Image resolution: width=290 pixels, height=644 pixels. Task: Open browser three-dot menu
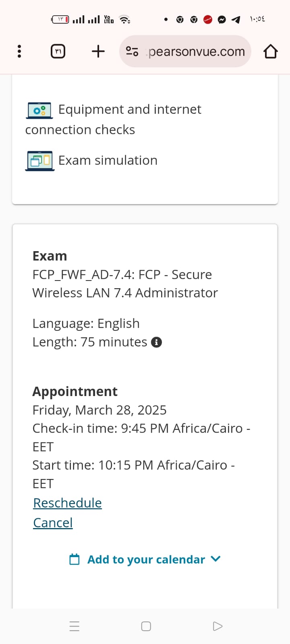click(x=19, y=51)
